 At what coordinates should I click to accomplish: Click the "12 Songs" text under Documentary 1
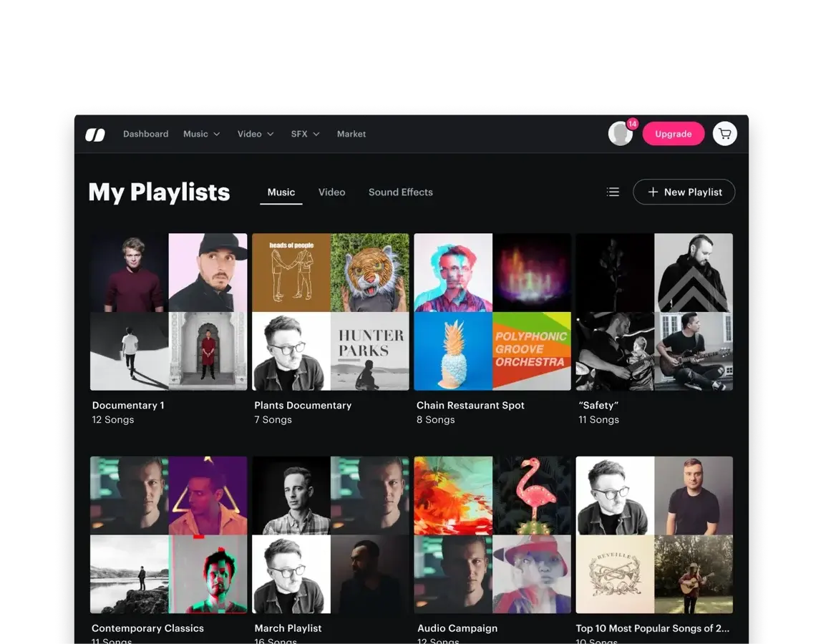[113, 419]
